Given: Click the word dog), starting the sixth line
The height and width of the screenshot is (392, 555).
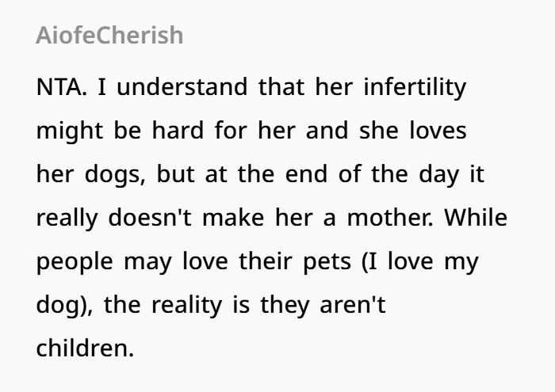Looking at the screenshot, I should [x=64, y=305].
